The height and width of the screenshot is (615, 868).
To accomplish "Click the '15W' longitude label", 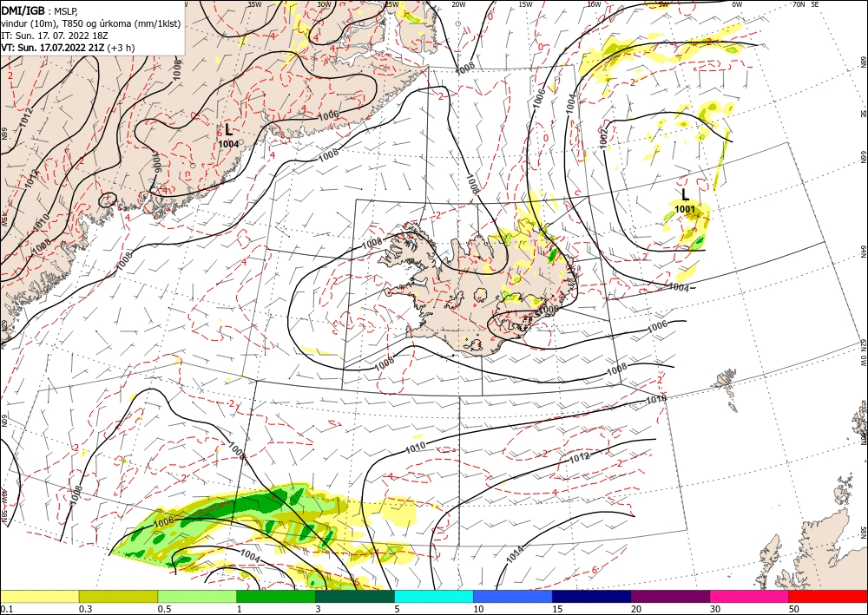I will pyautogui.click(x=526, y=3).
